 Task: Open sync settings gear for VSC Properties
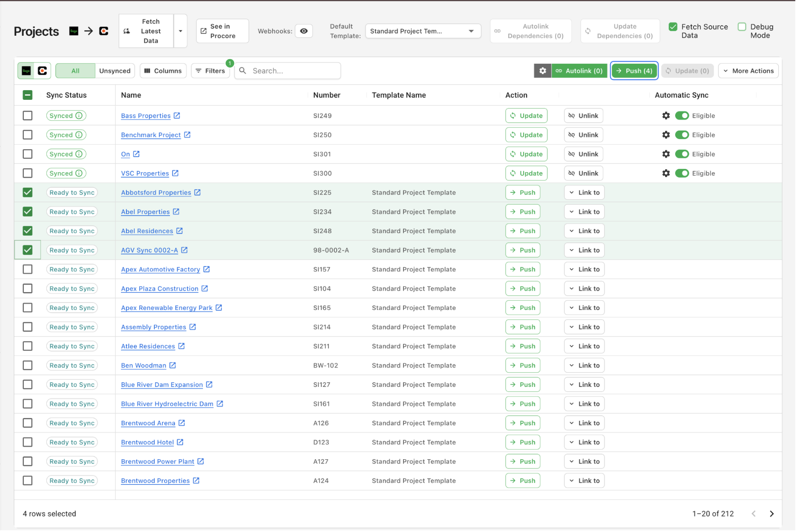666,174
